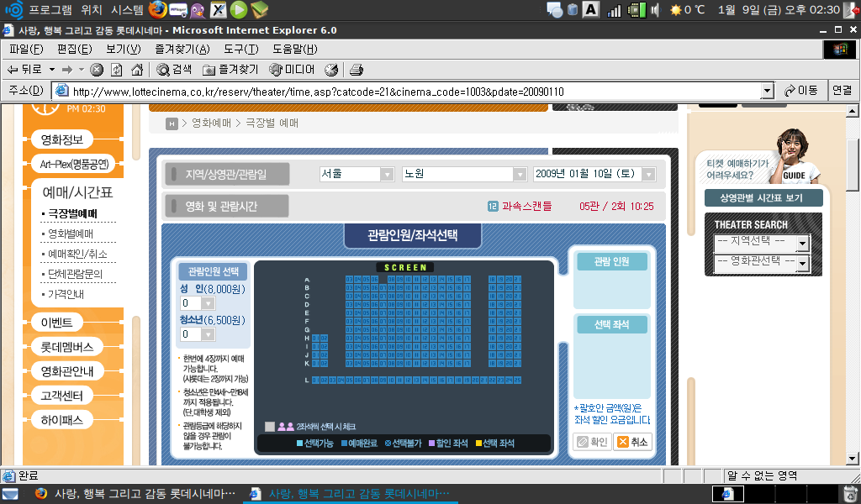Screen dimensions: 861x504
Task: Click the 확인 confirm button
Action: pyautogui.click(x=592, y=442)
